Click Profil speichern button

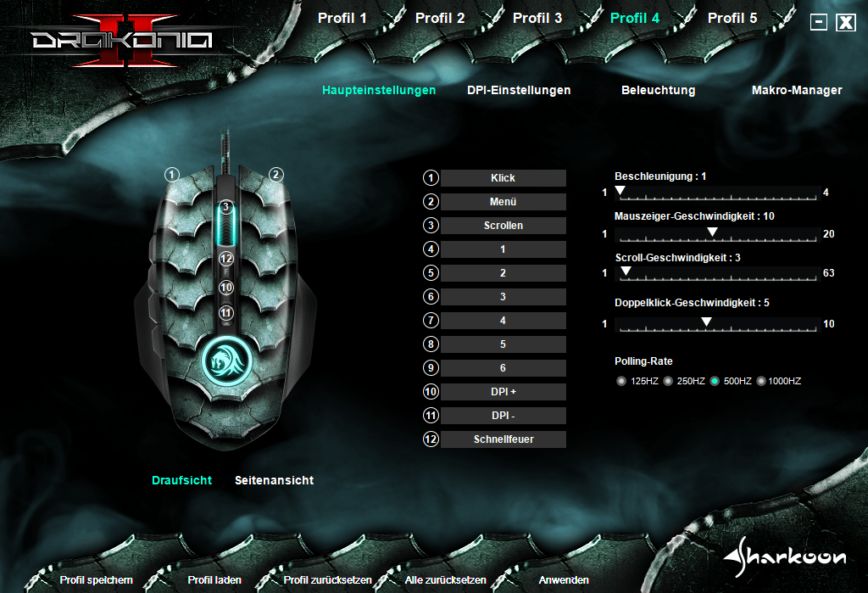[x=96, y=580]
